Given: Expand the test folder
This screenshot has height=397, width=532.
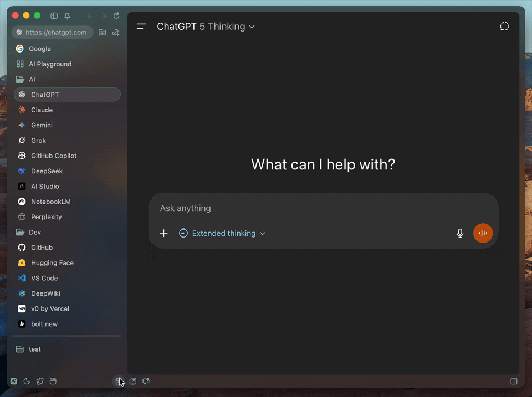Looking at the screenshot, I should coord(67,349).
